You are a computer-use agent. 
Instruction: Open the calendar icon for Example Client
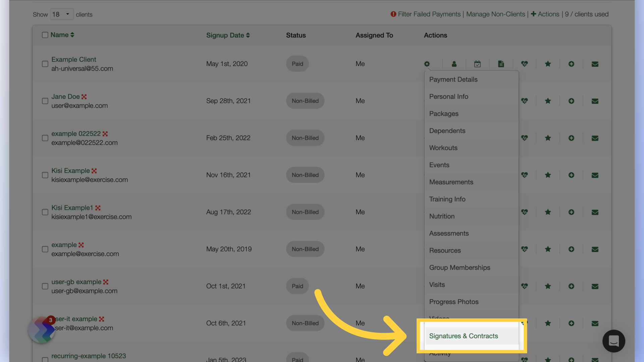click(x=477, y=64)
